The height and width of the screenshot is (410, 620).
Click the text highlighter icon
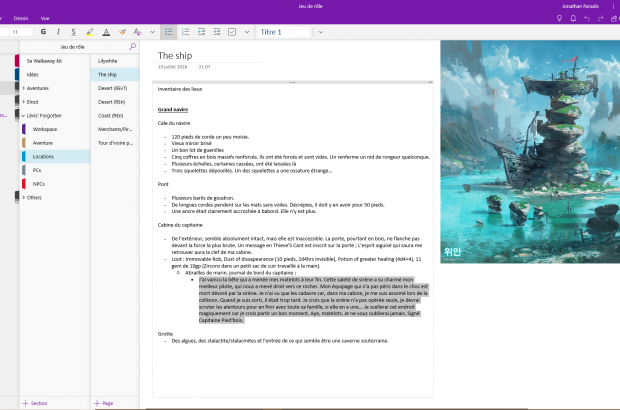coord(91,32)
